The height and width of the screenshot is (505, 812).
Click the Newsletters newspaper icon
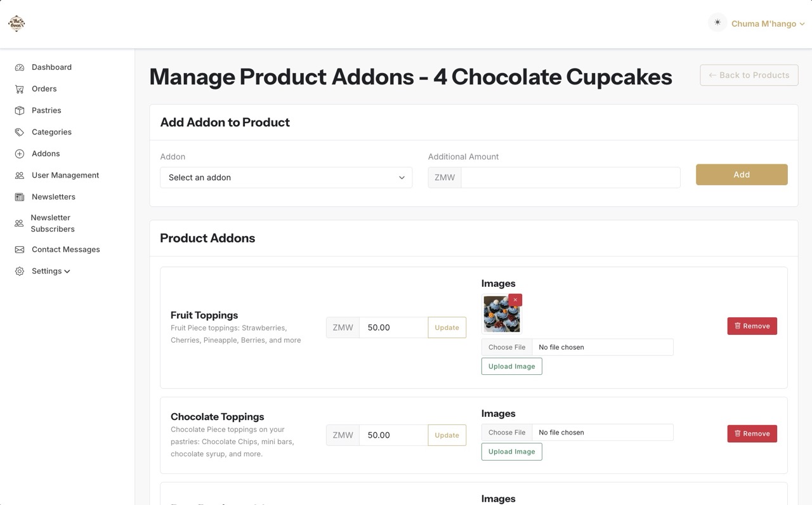(x=20, y=197)
